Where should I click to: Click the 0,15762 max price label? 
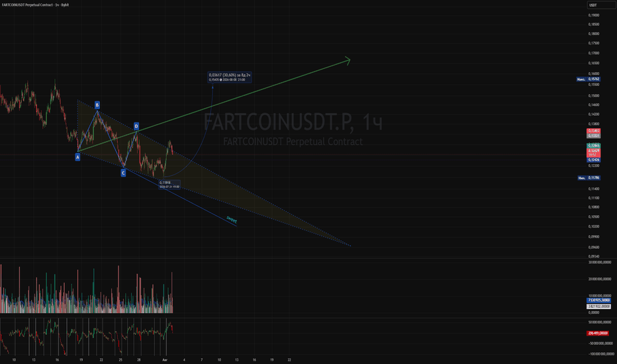[x=594, y=79]
